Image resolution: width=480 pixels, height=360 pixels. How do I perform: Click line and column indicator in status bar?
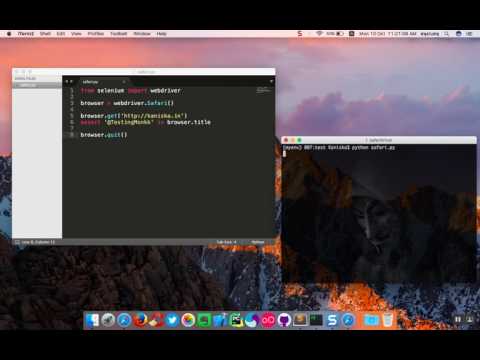coord(38,242)
